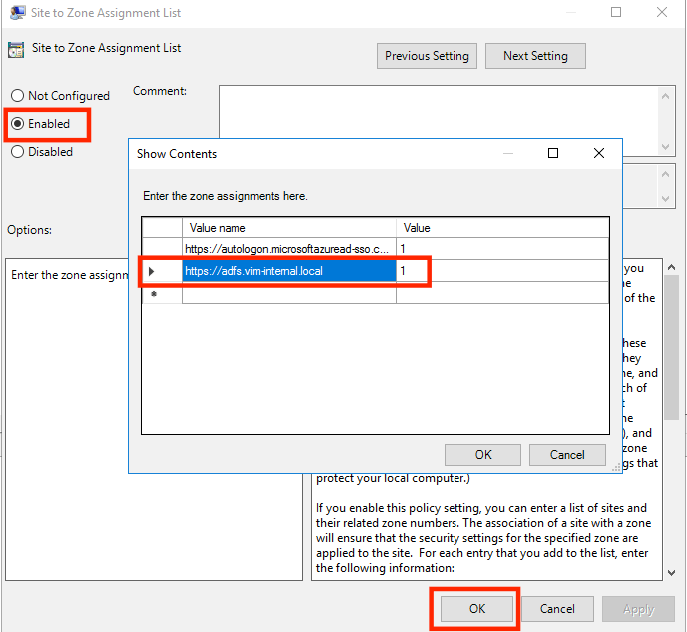Image resolution: width=687 pixels, height=632 pixels.
Task: Select the autologon.microsoftazuread-sso row
Action: click(x=289, y=248)
